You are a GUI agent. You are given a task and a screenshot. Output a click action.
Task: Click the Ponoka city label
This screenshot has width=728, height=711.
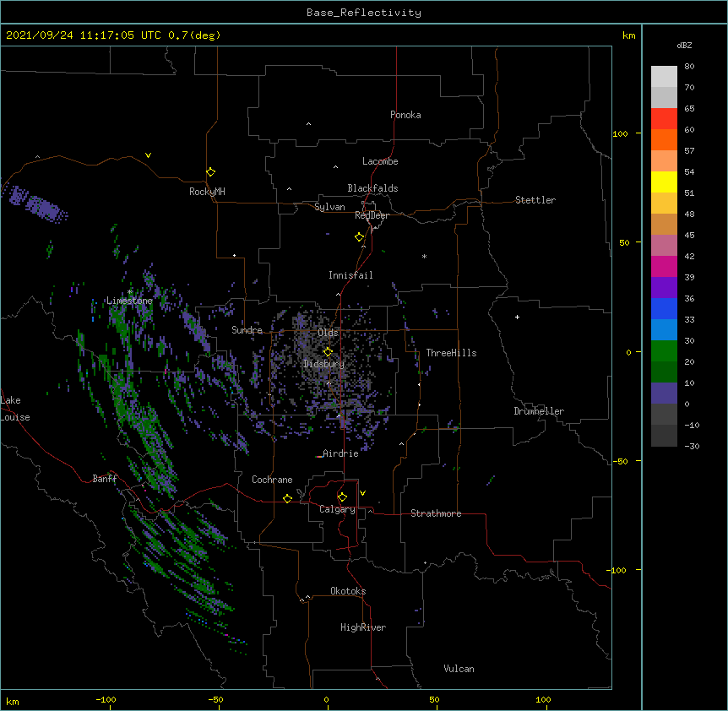(x=405, y=115)
